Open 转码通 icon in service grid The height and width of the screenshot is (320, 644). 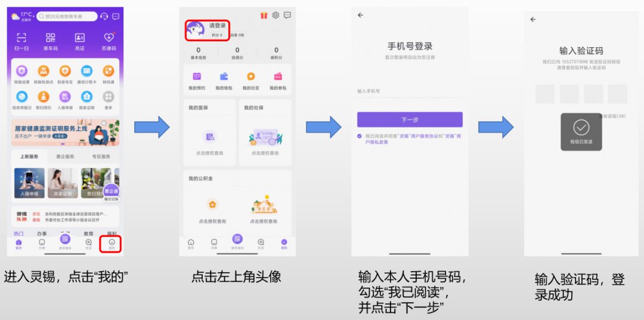pos(109,71)
